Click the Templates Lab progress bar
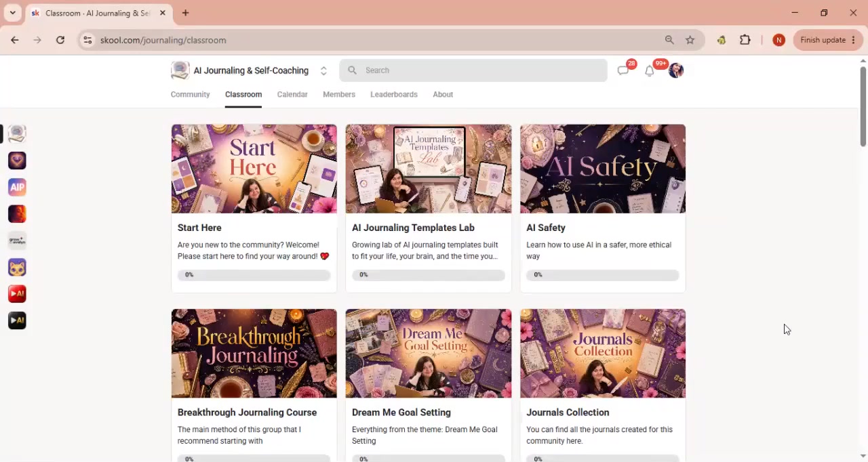Viewport: 868px width, 462px height. (x=429, y=275)
